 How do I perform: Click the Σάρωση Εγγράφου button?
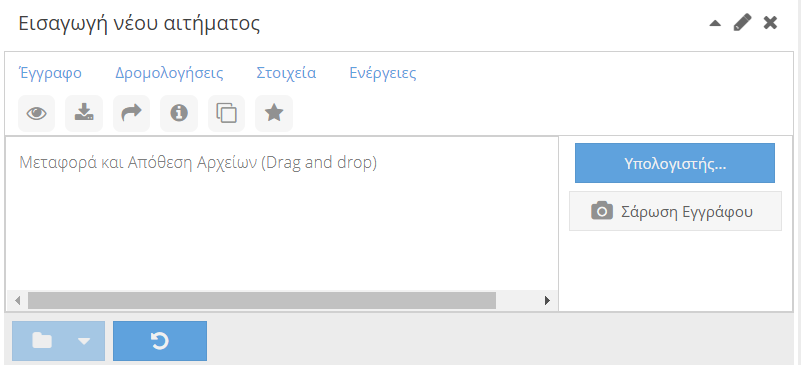click(675, 211)
